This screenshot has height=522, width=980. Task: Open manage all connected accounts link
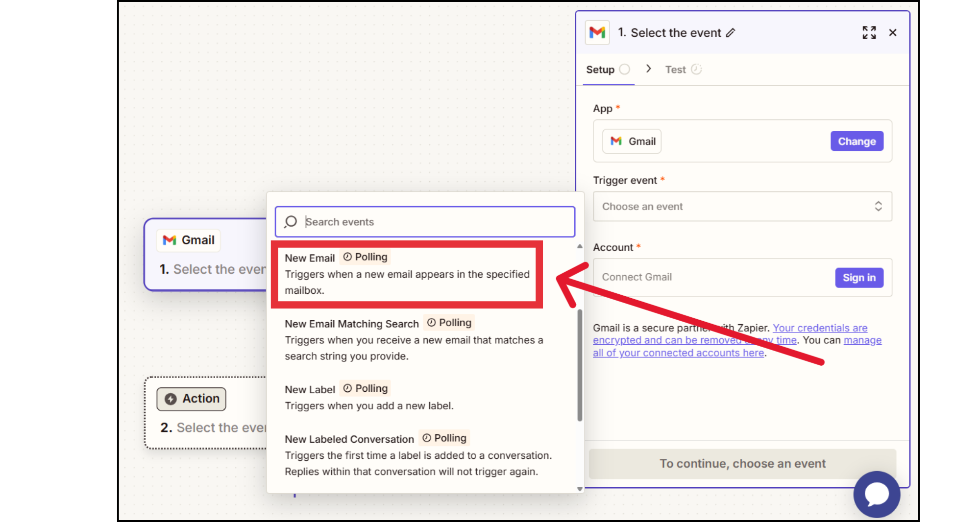click(x=737, y=347)
